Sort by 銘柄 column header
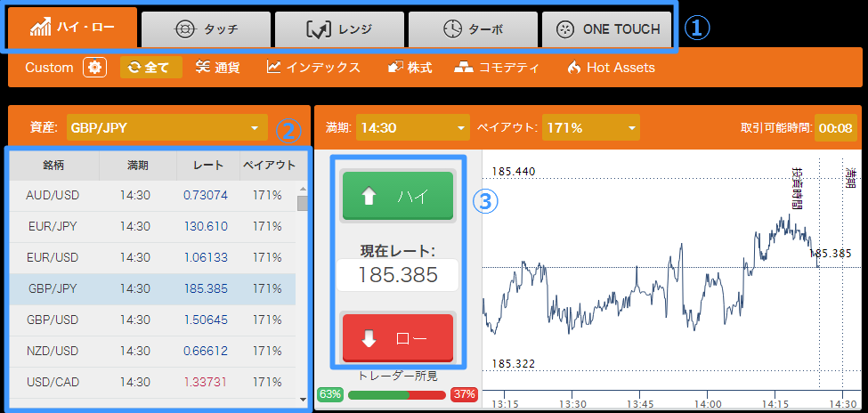 point(55,165)
